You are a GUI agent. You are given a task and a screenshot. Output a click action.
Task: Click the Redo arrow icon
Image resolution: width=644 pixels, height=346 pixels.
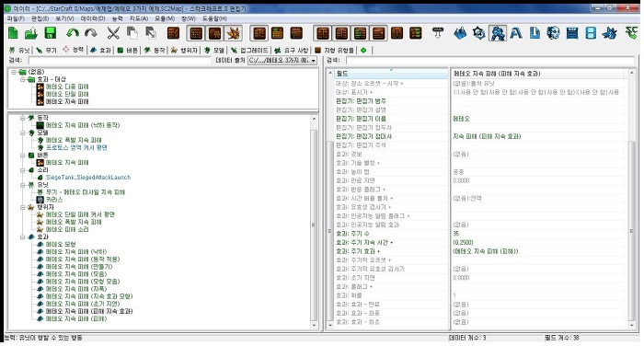91,33
